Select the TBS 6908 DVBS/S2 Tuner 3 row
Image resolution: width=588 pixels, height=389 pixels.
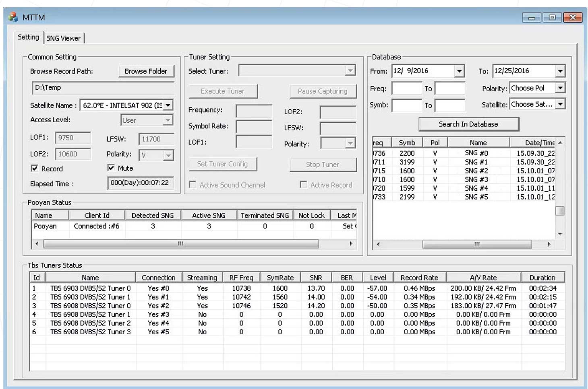point(297,332)
